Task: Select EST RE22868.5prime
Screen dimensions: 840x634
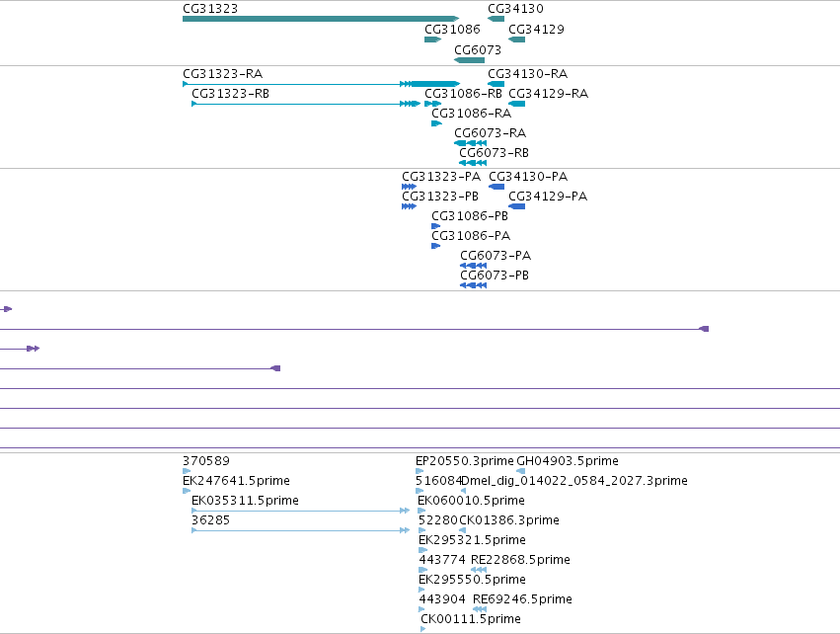Action: 520,560
